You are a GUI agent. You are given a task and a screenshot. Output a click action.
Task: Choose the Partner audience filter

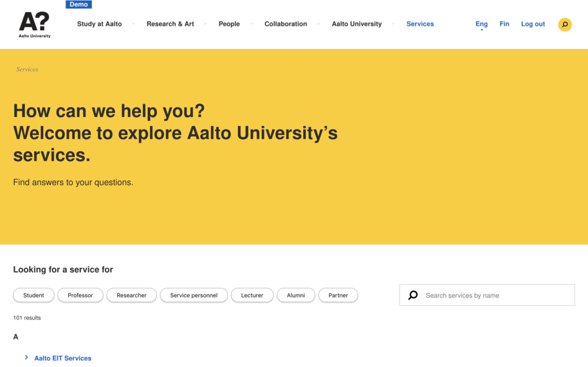click(x=338, y=295)
